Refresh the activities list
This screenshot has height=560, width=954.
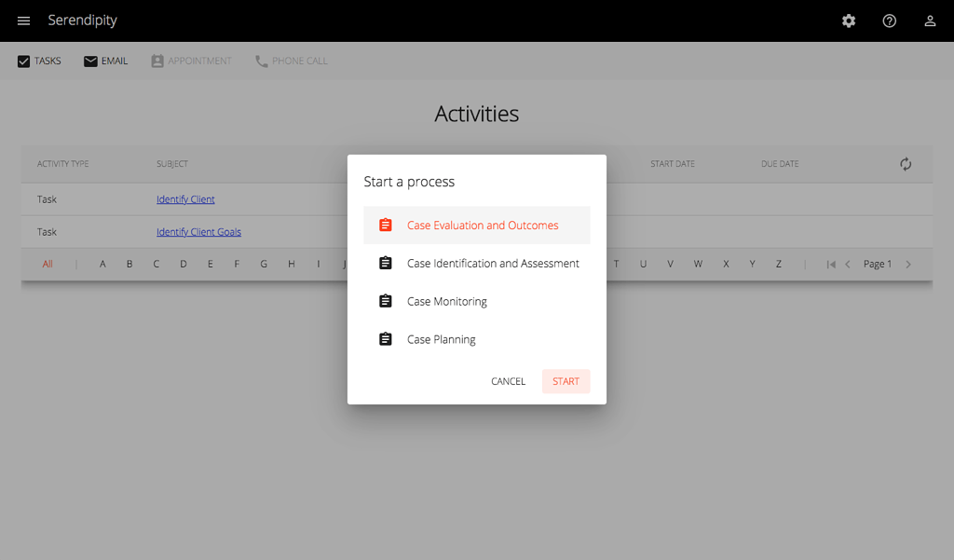[x=905, y=163]
